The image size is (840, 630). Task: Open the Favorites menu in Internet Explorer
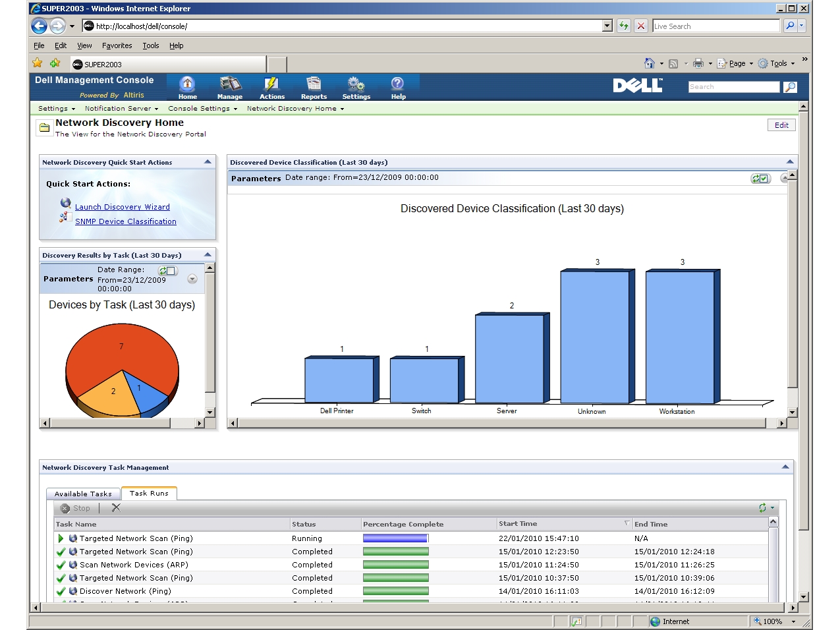coord(117,45)
